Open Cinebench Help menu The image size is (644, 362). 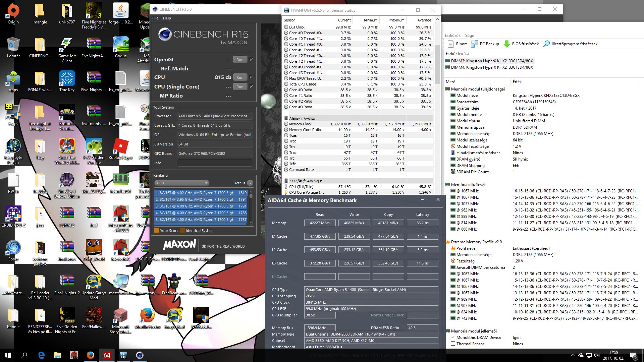pyautogui.click(x=167, y=18)
